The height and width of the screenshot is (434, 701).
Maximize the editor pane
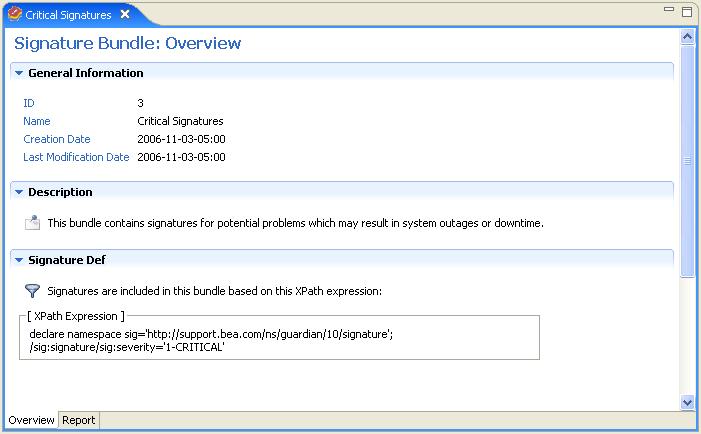(x=687, y=12)
